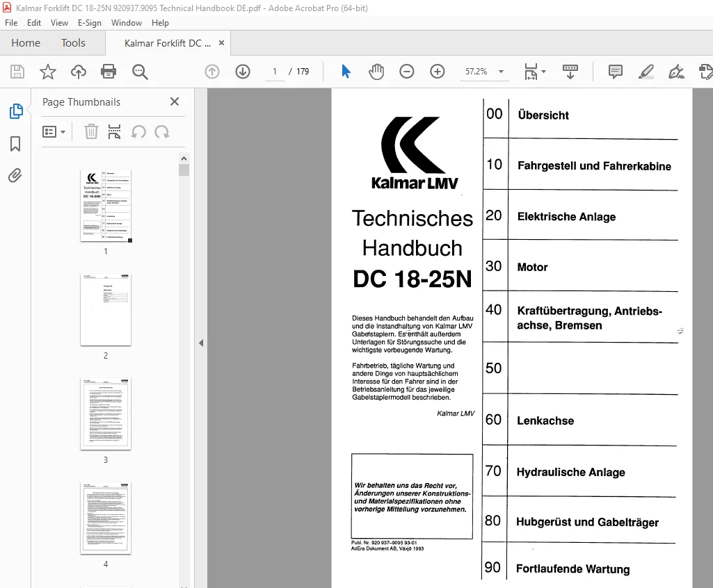
Task: Add a comment note icon
Action: (615, 72)
